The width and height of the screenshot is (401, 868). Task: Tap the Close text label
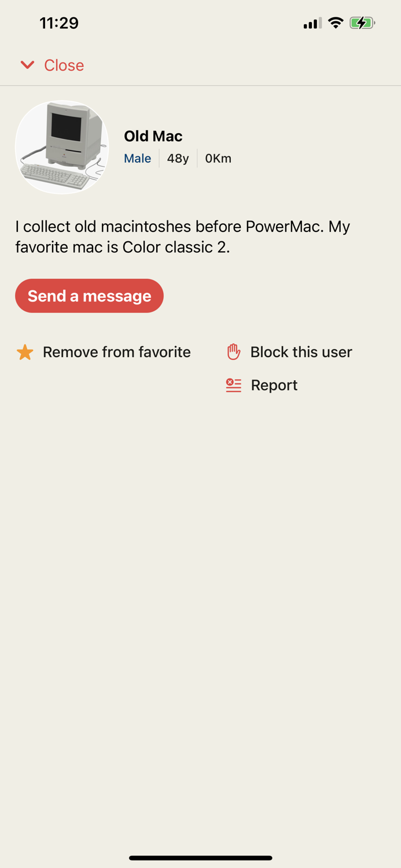(x=64, y=65)
